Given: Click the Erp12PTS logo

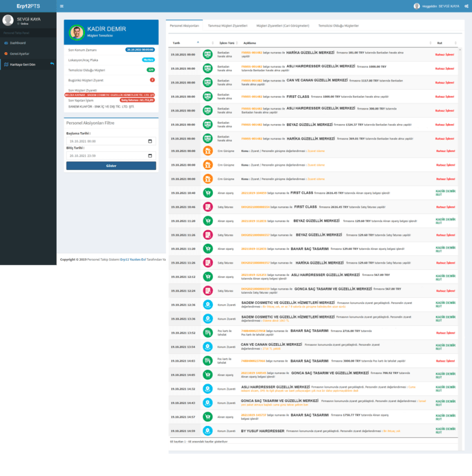Looking at the screenshot, I should (28, 6).
